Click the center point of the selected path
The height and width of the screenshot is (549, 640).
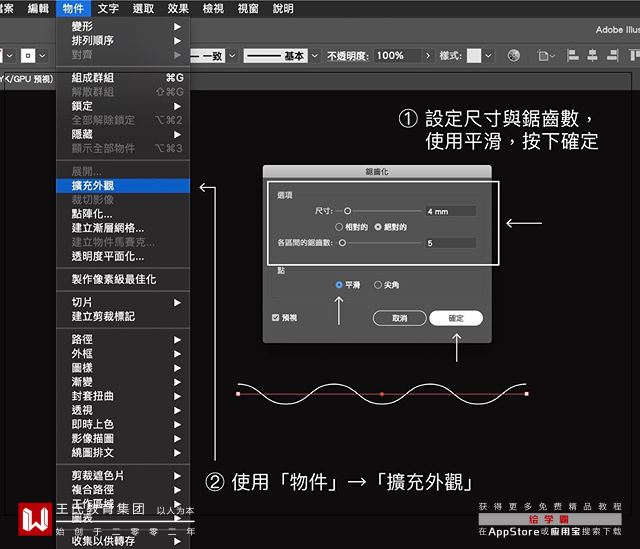(382, 394)
